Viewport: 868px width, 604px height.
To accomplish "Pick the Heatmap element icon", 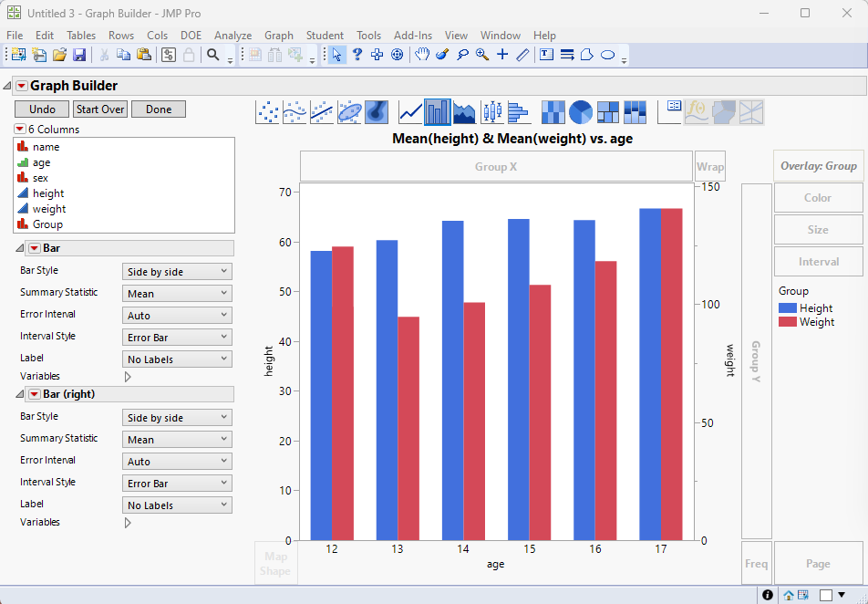I will pyautogui.click(x=553, y=111).
